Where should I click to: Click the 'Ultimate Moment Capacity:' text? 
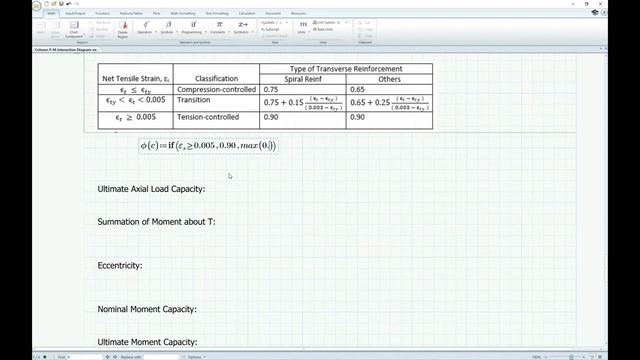[147, 342]
